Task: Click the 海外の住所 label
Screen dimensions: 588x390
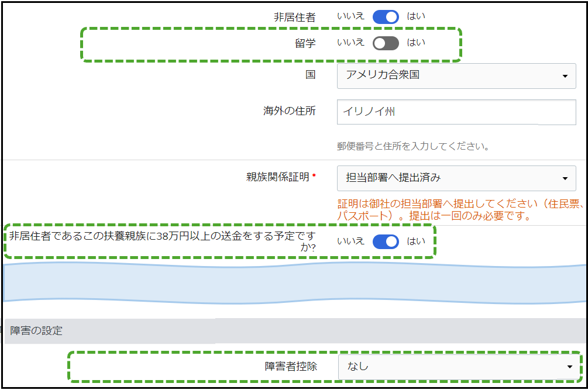Action: [x=289, y=111]
